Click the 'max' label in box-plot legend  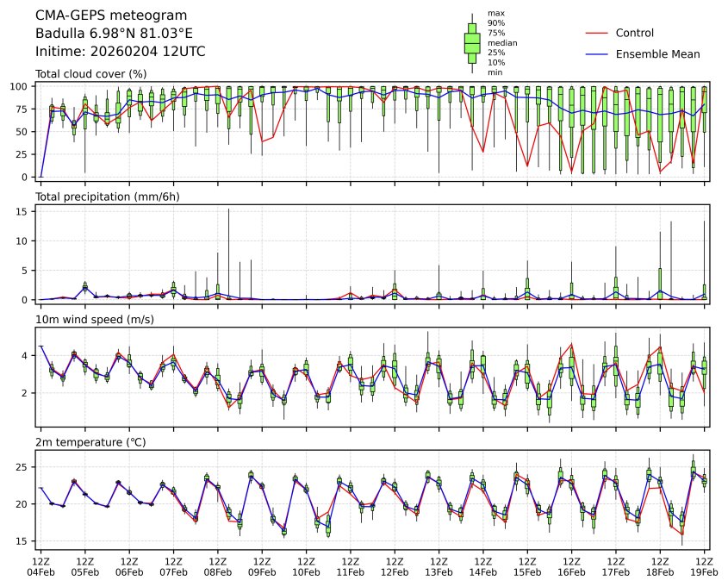tap(495, 13)
